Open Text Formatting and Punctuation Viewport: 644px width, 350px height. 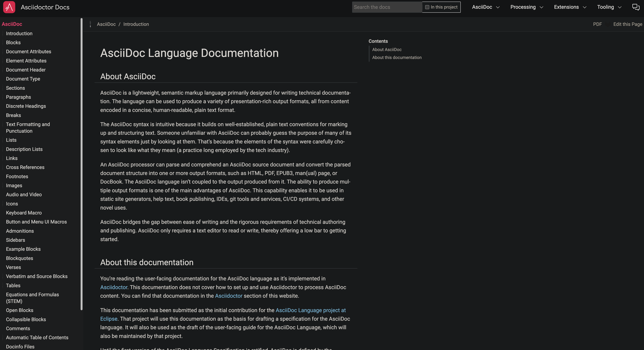(x=28, y=128)
